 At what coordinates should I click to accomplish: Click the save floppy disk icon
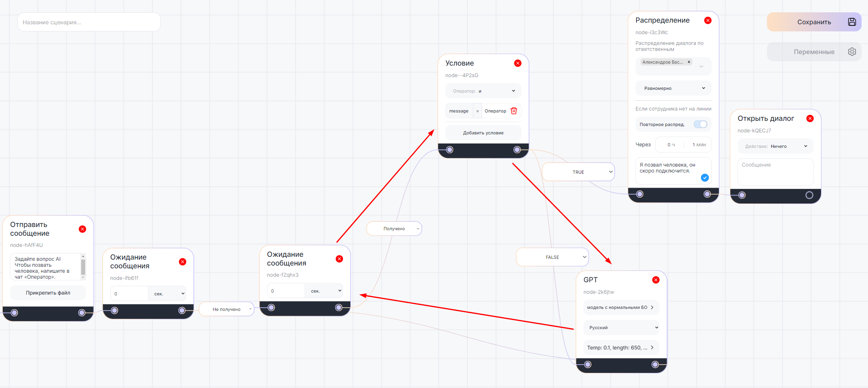tap(852, 22)
